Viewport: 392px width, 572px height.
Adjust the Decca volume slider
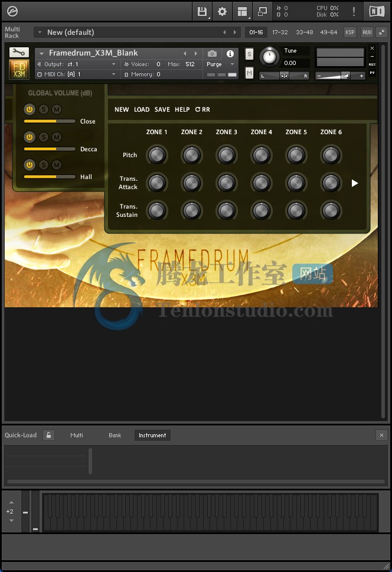pos(50,149)
